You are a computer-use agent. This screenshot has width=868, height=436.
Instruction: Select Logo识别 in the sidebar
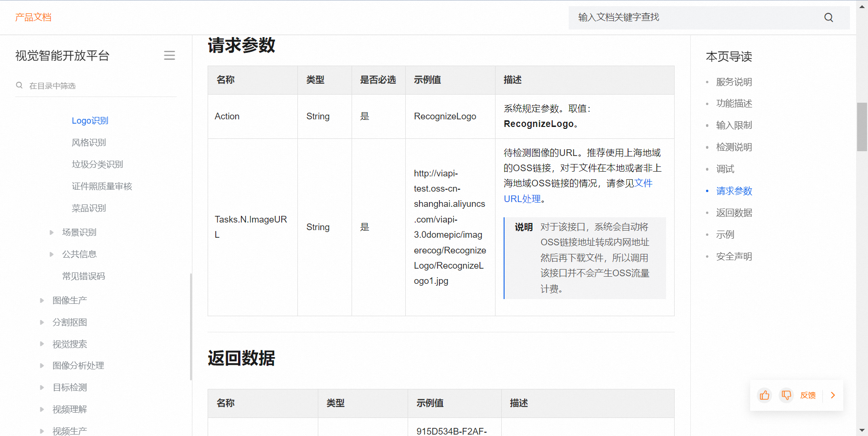pos(90,120)
